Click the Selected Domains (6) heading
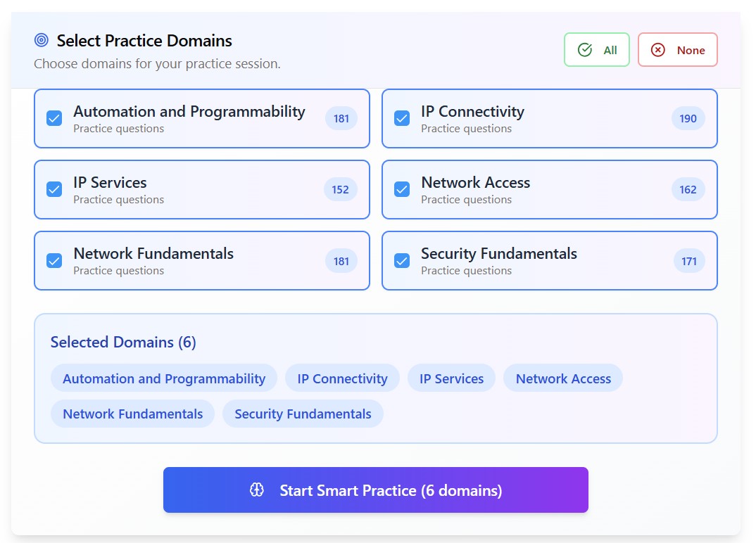The width and height of the screenshot is (756, 543). click(123, 342)
